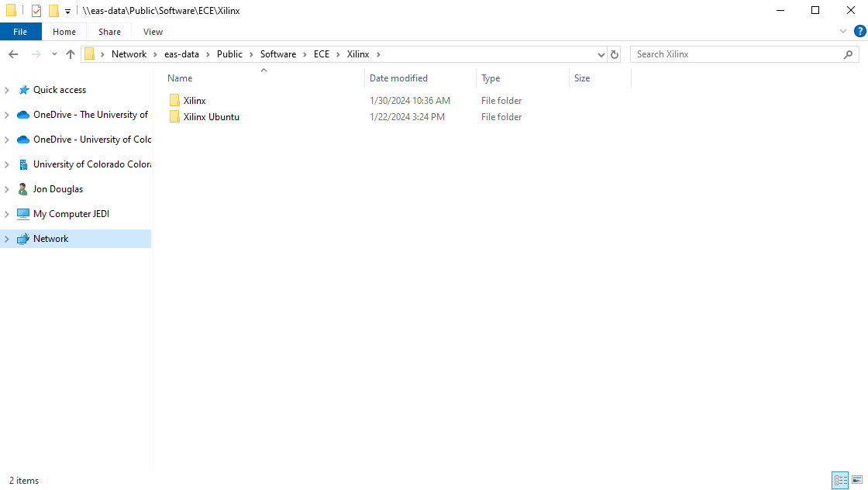Select University of Colorado Colora item
Viewport: 868px width, 490px height.
(92, 164)
